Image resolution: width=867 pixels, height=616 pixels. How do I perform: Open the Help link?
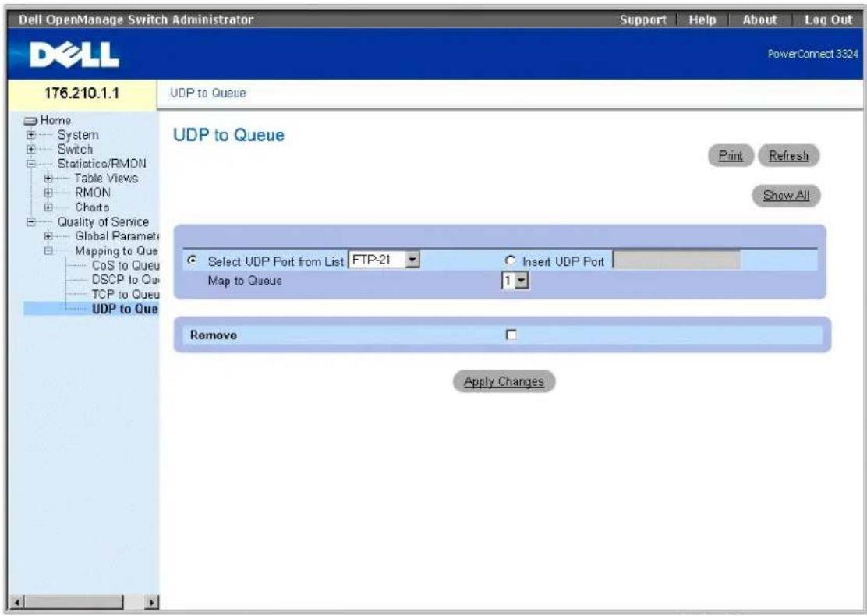(x=702, y=20)
